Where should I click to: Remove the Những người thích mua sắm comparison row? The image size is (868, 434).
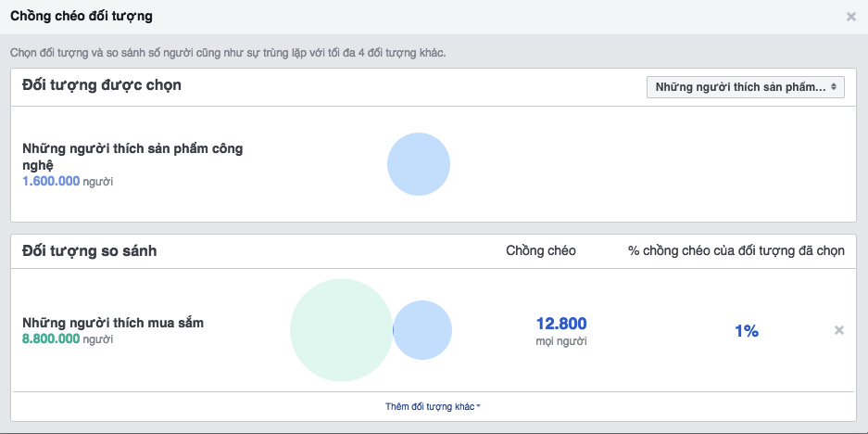[839, 330]
